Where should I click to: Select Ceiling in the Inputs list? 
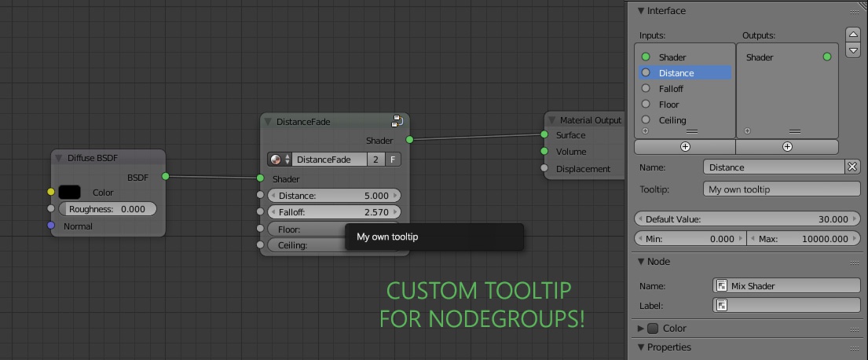pyautogui.click(x=685, y=119)
